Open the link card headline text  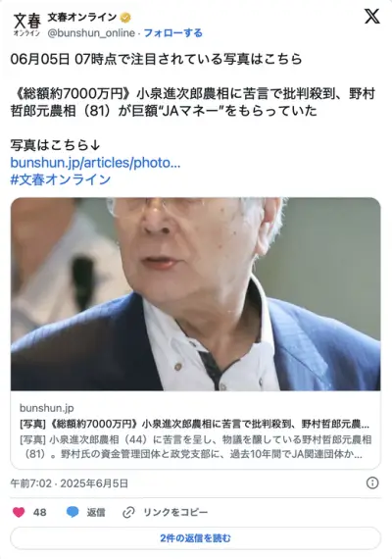[195, 424]
